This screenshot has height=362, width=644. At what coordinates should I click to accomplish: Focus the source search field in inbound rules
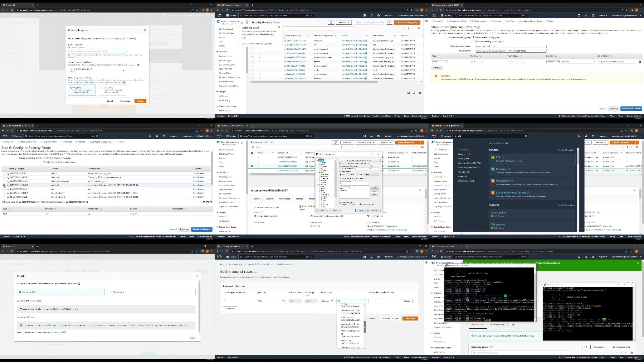coord(351,301)
